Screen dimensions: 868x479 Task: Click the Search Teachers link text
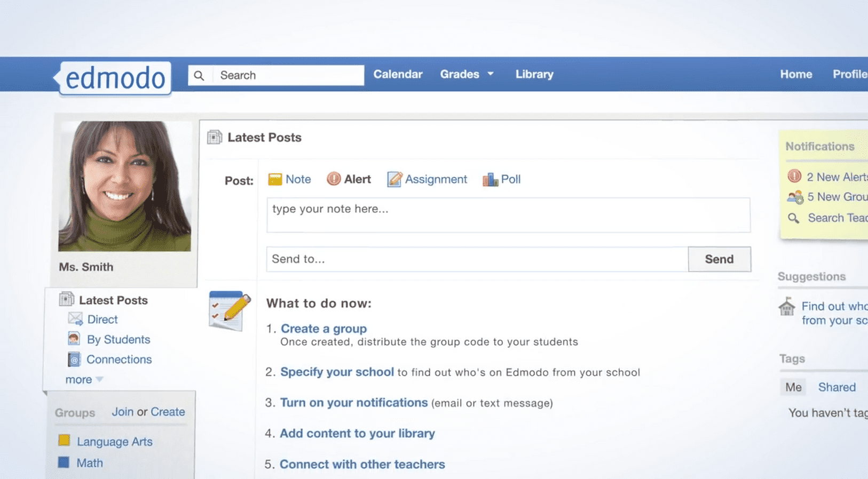pyautogui.click(x=838, y=218)
